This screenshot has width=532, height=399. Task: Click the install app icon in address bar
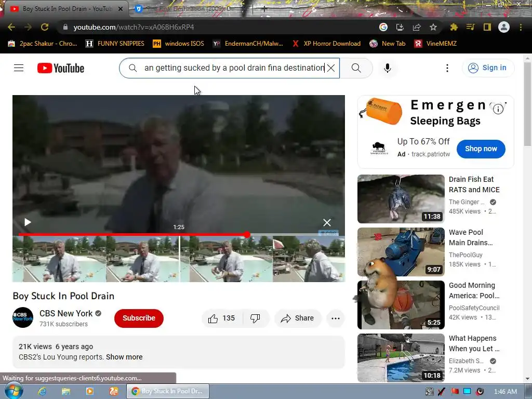pyautogui.click(x=400, y=27)
